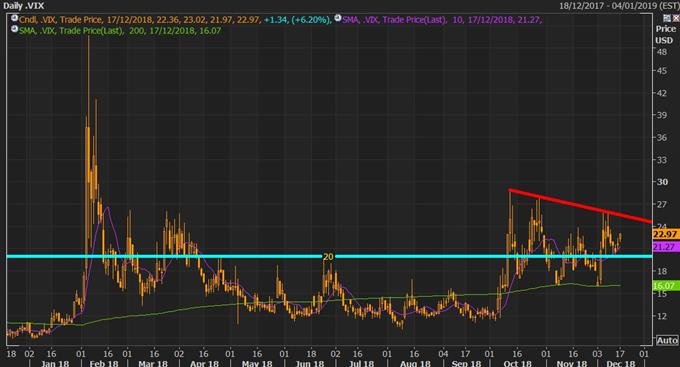Select the SMA 10 purple legend text

(442, 20)
